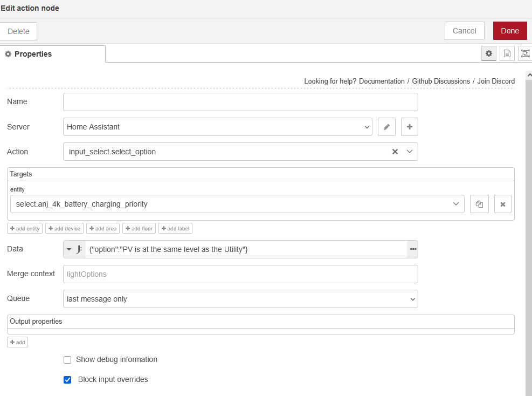The image size is (532, 396).
Task: Click the add device button
Action: pos(64,229)
